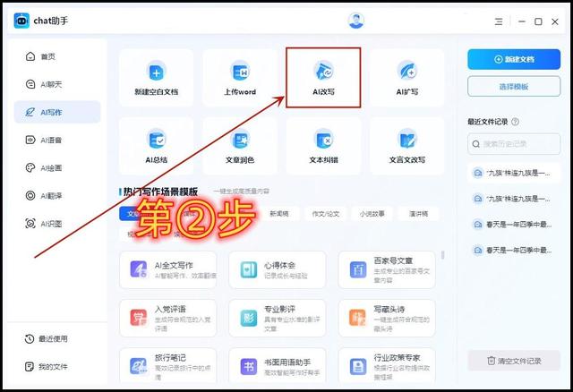Click the help icon beside 最近文件记录
Screen dimensions: 573x392
(516, 122)
